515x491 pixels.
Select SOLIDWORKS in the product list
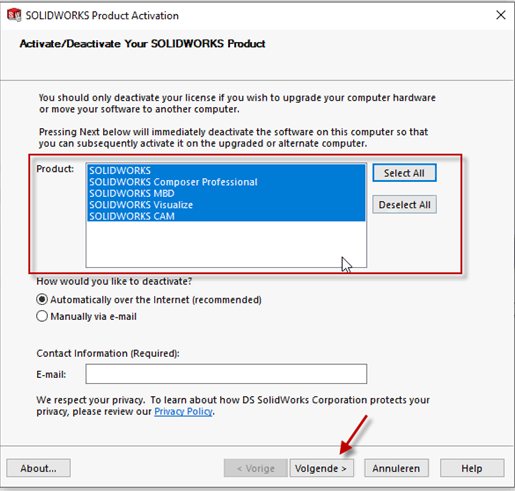click(x=226, y=171)
